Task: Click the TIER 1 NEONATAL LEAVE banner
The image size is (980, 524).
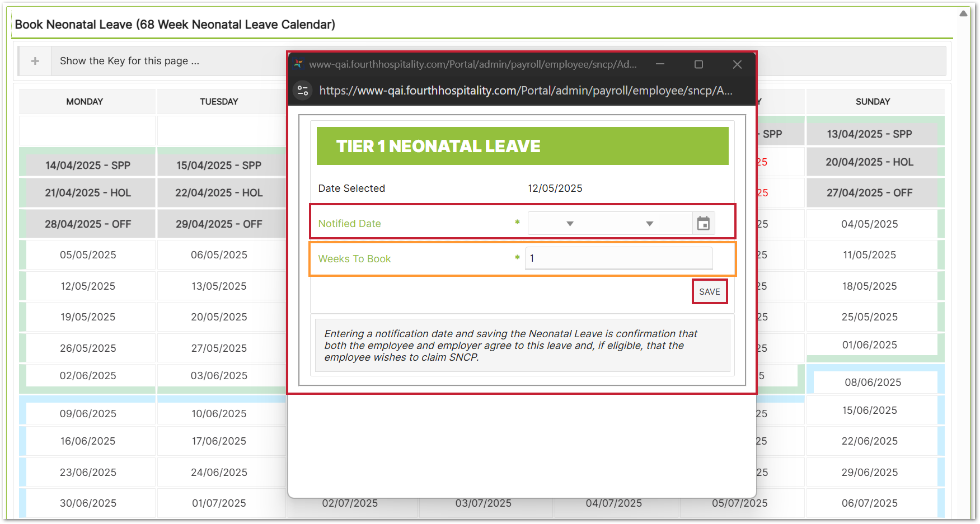Action: (x=523, y=146)
